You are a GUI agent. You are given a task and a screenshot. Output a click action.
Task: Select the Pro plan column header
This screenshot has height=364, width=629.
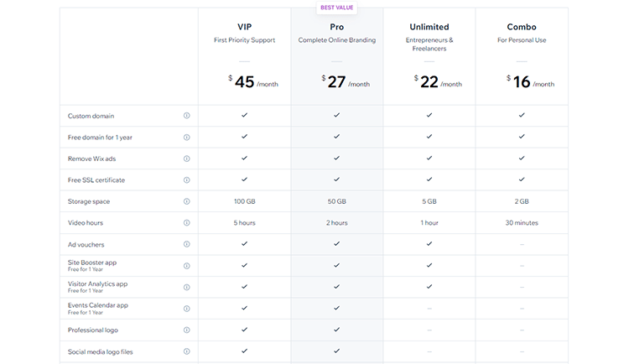coord(336,27)
